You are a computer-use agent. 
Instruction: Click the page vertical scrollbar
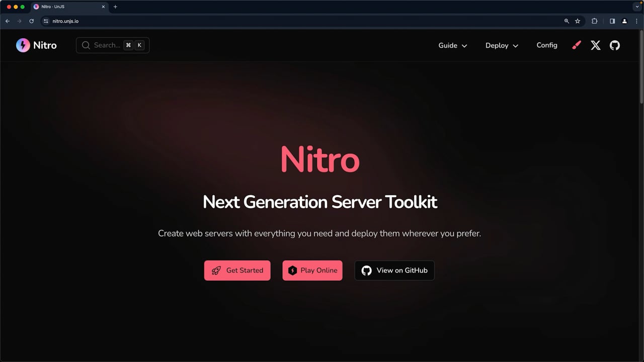pos(641,66)
